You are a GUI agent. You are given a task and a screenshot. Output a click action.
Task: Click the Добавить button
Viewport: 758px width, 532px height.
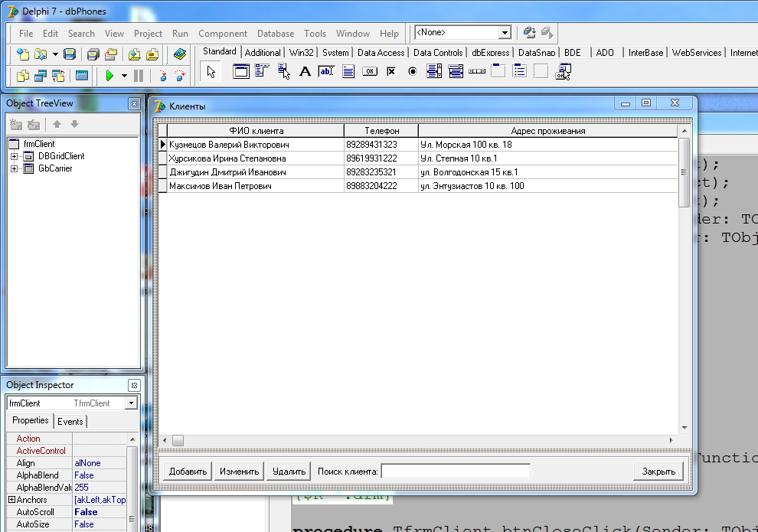click(188, 471)
